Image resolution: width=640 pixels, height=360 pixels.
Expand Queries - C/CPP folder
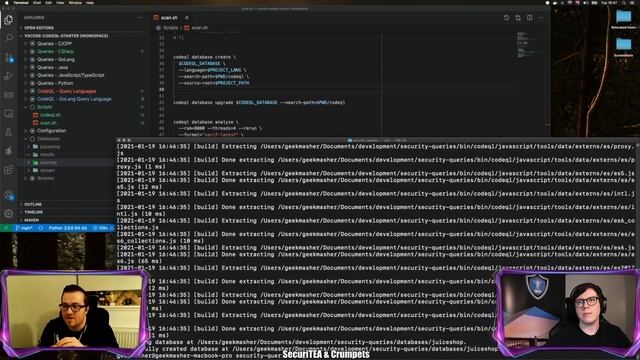pyautogui.click(x=84, y=44)
